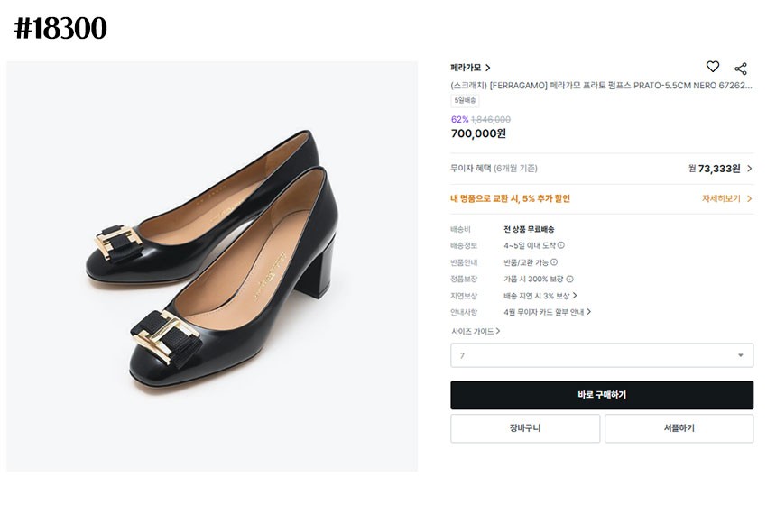Click the share icon
The width and height of the screenshot is (776, 532).
tap(741, 69)
